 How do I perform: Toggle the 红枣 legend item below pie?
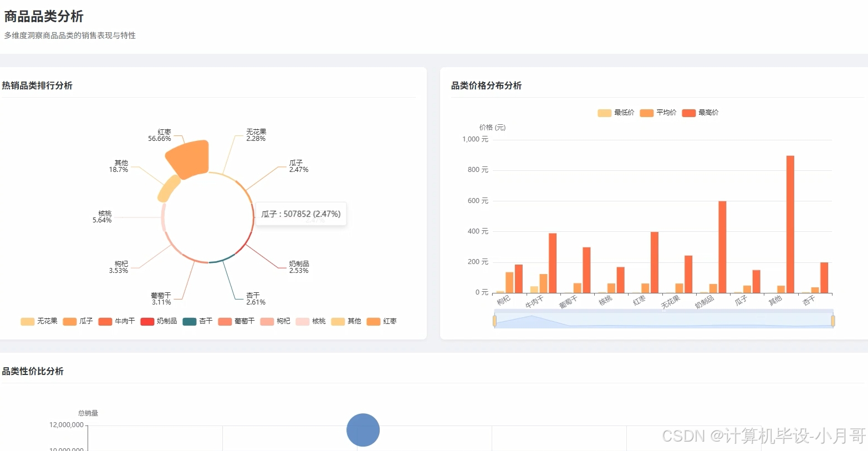click(x=381, y=321)
